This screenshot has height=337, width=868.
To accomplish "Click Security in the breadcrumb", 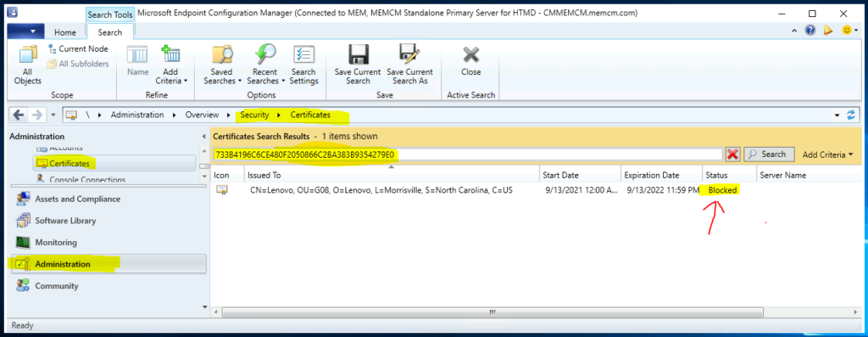I will click(254, 115).
